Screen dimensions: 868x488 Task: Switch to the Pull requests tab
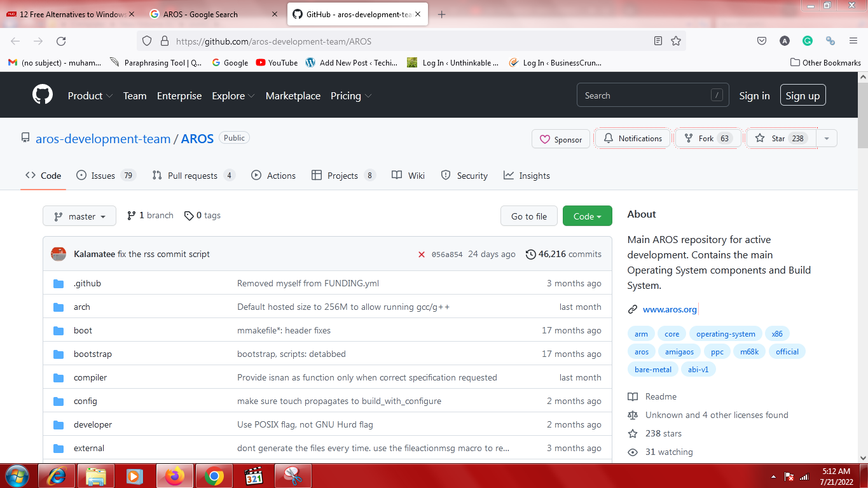click(x=193, y=176)
